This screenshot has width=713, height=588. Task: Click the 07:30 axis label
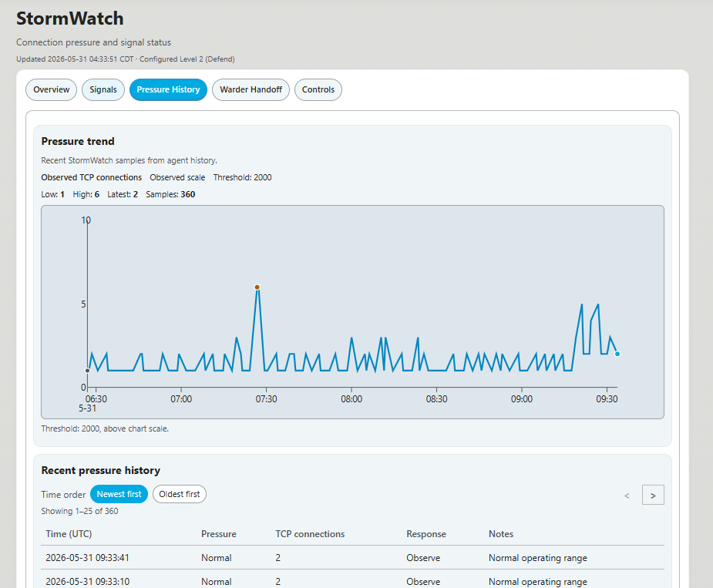[x=267, y=399]
